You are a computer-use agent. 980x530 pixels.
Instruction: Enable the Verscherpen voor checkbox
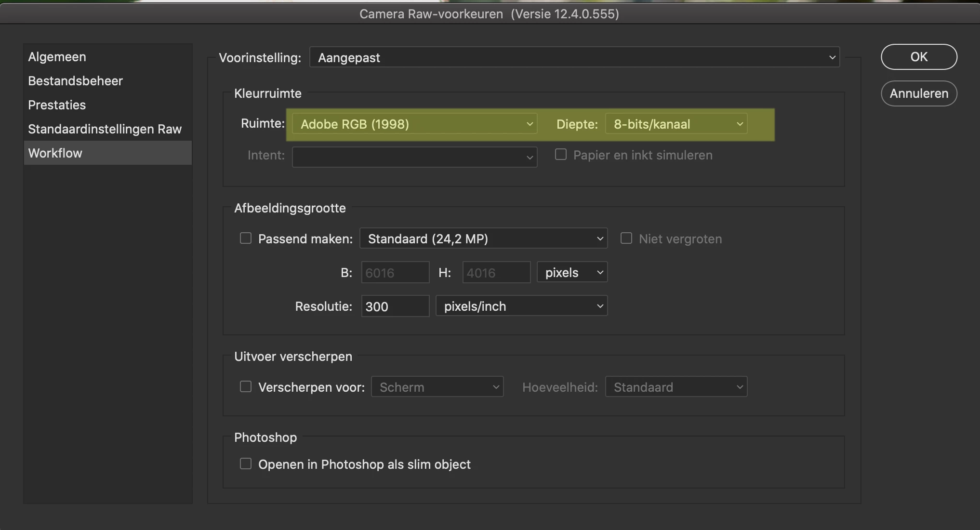coord(246,387)
